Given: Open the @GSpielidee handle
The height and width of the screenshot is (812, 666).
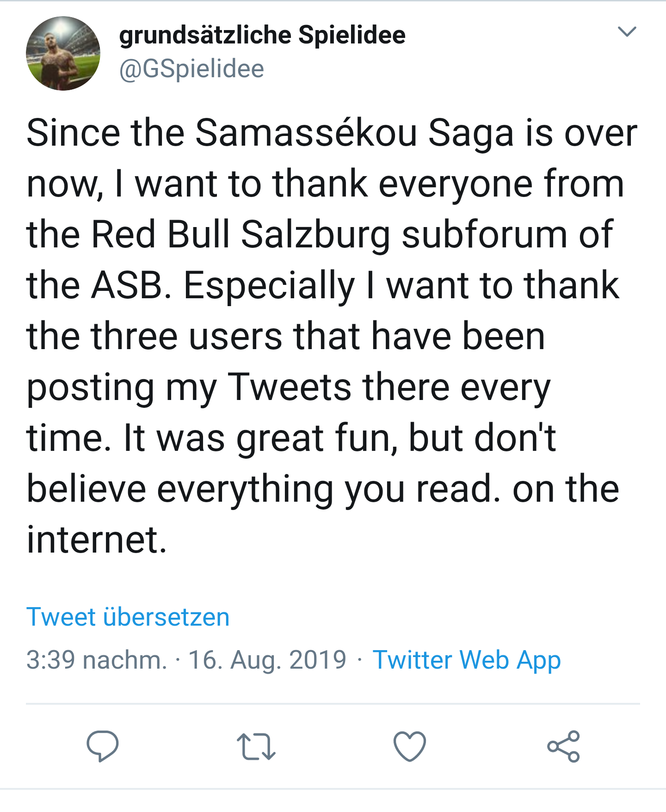Looking at the screenshot, I should tap(191, 69).
